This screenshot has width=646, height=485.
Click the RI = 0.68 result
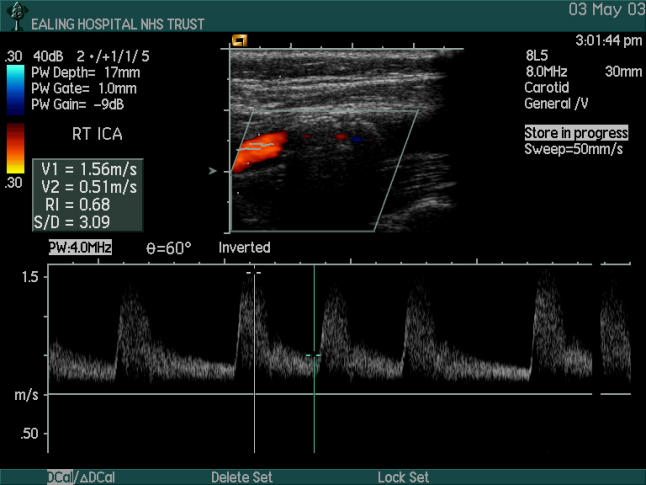[x=77, y=204]
